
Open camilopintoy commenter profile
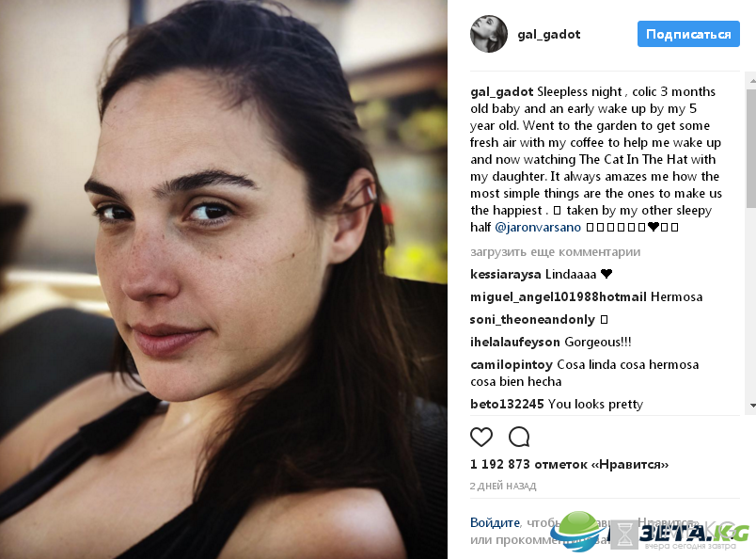point(512,364)
